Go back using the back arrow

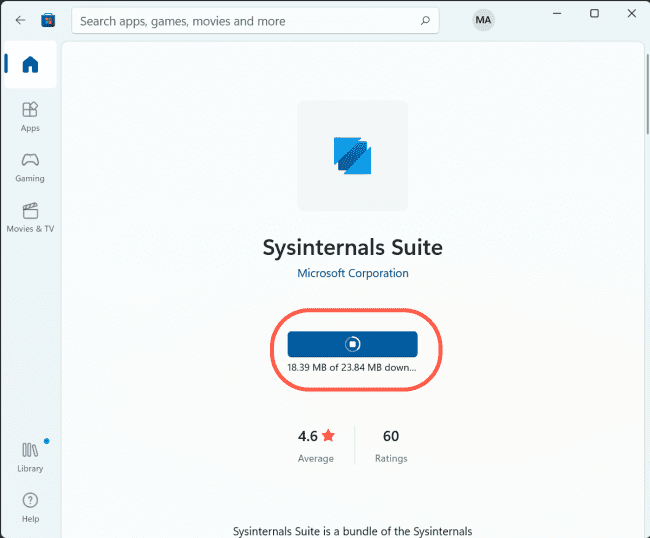coord(20,20)
